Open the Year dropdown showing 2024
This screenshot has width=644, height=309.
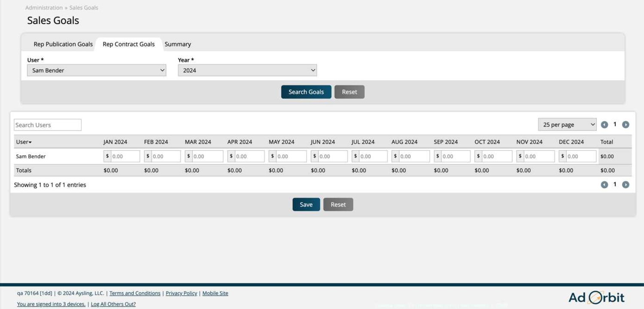(247, 70)
